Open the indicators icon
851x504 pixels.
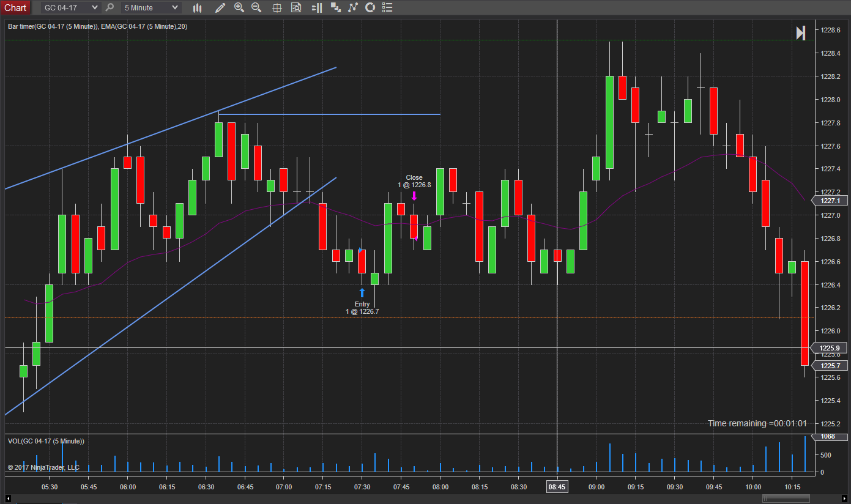click(x=353, y=7)
